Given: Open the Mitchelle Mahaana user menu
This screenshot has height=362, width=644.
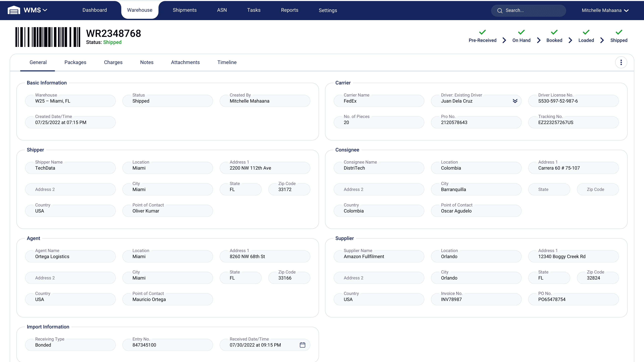Looking at the screenshot, I should (x=605, y=11).
